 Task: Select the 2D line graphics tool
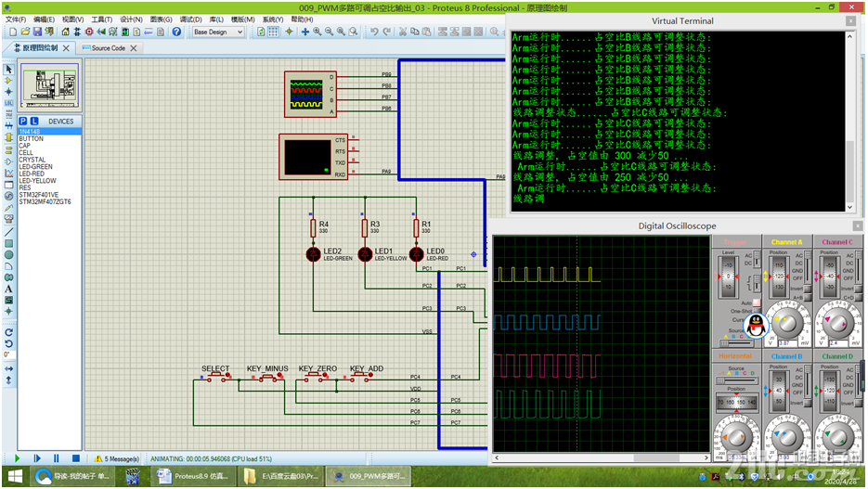point(9,232)
